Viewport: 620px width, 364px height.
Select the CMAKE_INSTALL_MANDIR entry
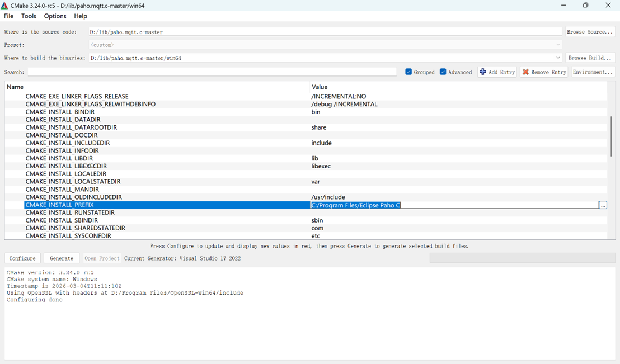(x=63, y=190)
